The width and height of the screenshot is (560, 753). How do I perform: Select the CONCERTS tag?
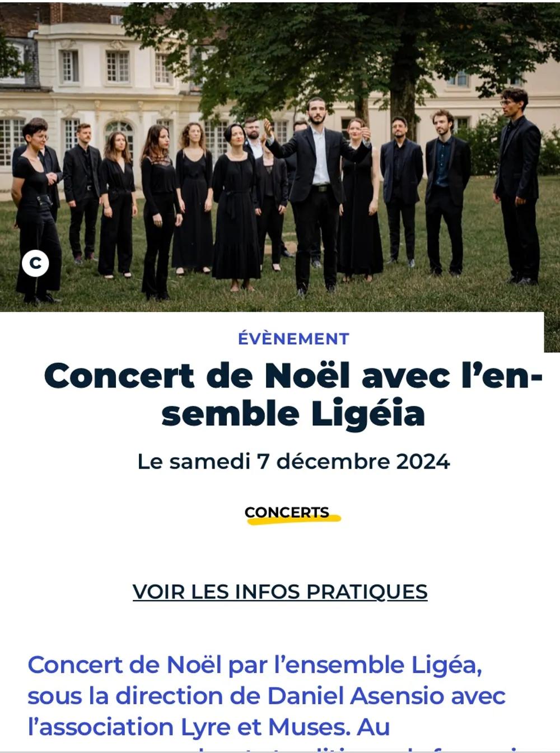[x=287, y=512]
